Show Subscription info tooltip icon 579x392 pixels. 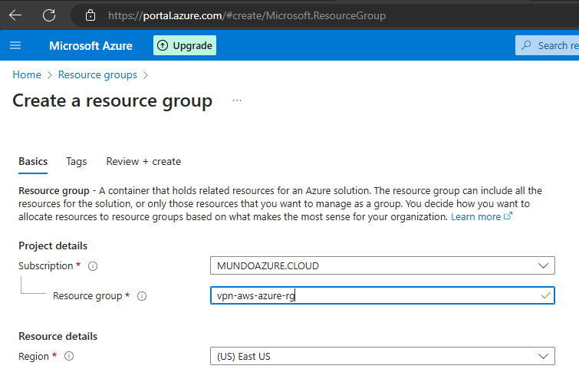tap(93, 266)
